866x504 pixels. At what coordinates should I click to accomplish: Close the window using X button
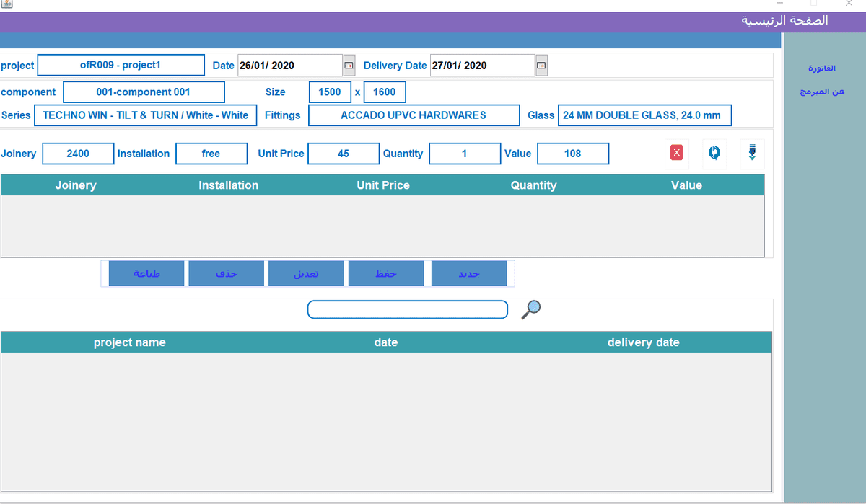pyautogui.click(x=849, y=4)
